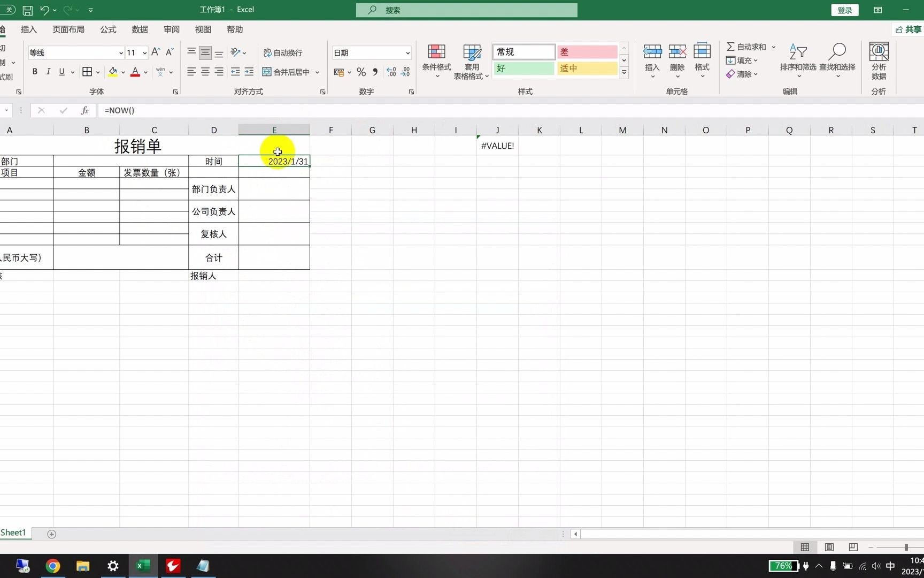Image resolution: width=924 pixels, height=578 pixels.
Task: Apply the 常规 cell style
Action: (523, 52)
